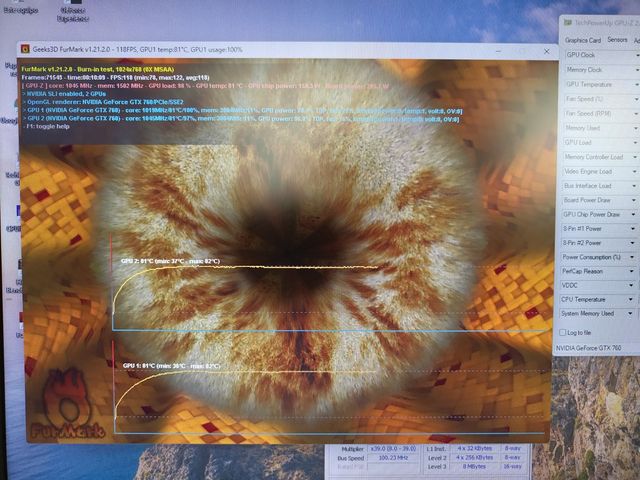Expand the PerfCap Reason dropdown
Screen dimensions: 640x480
(x=632, y=271)
